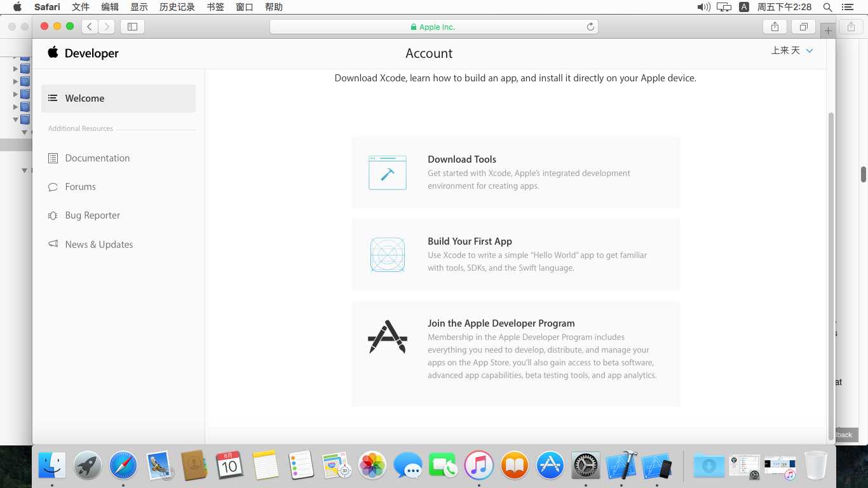The width and height of the screenshot is (868, 488).
Task: Open the 书签 menu
Action: click(215, 7)
